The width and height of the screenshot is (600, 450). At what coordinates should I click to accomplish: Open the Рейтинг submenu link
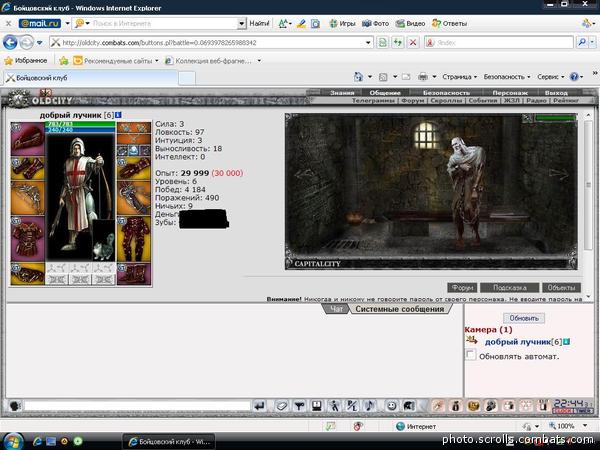pyautogui.click(x=566, y=100)
